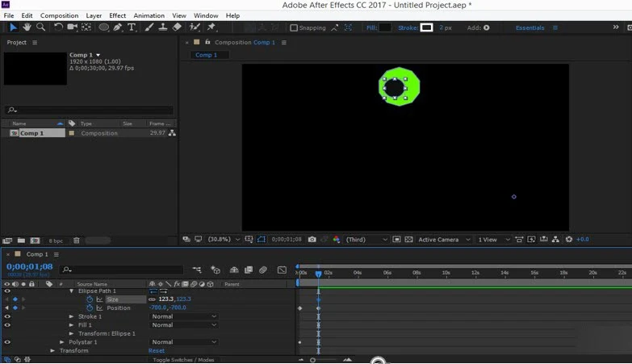Image resolution: width=632 pixels, height=364 pixels.
Task: Open the Effect menu
Action: (117, 15)
